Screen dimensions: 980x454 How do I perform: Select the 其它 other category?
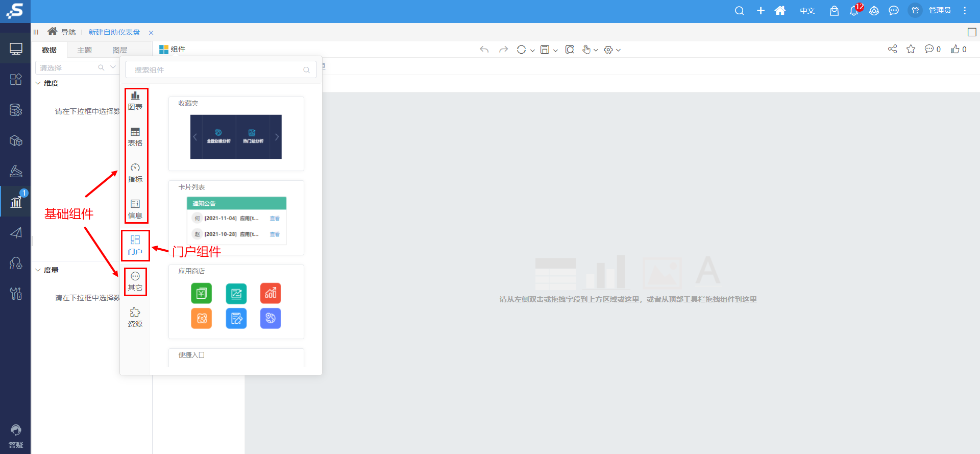[135, 282]
